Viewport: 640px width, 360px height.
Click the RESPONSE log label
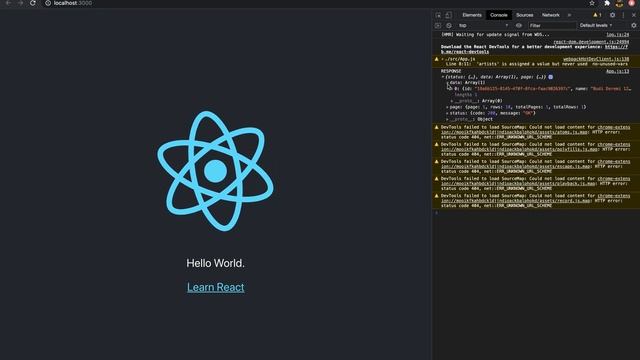pos(451,71)
